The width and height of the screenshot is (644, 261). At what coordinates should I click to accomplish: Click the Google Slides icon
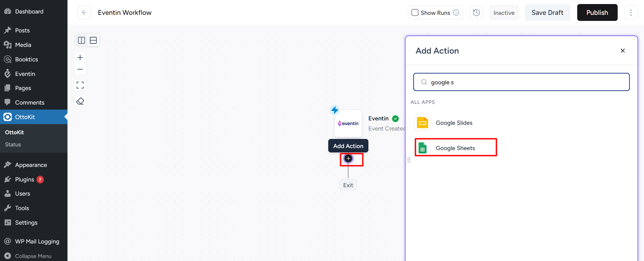[422, 123]
